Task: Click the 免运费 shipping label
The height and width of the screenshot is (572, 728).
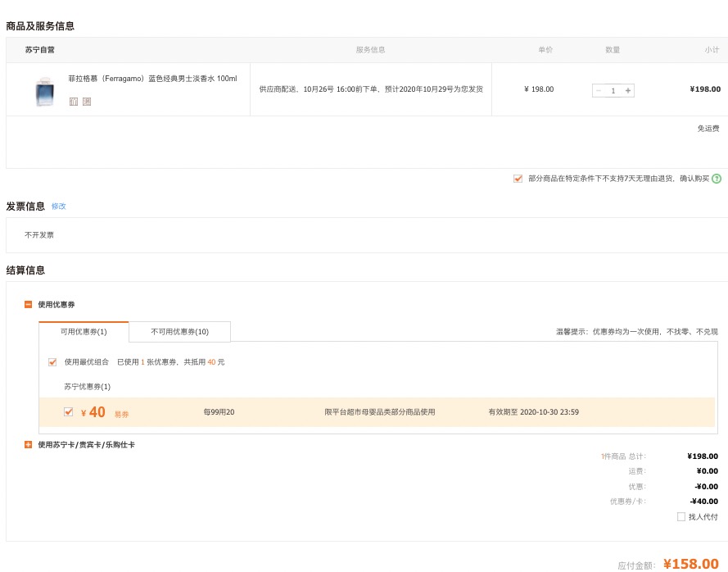Action: click(708, 128)
